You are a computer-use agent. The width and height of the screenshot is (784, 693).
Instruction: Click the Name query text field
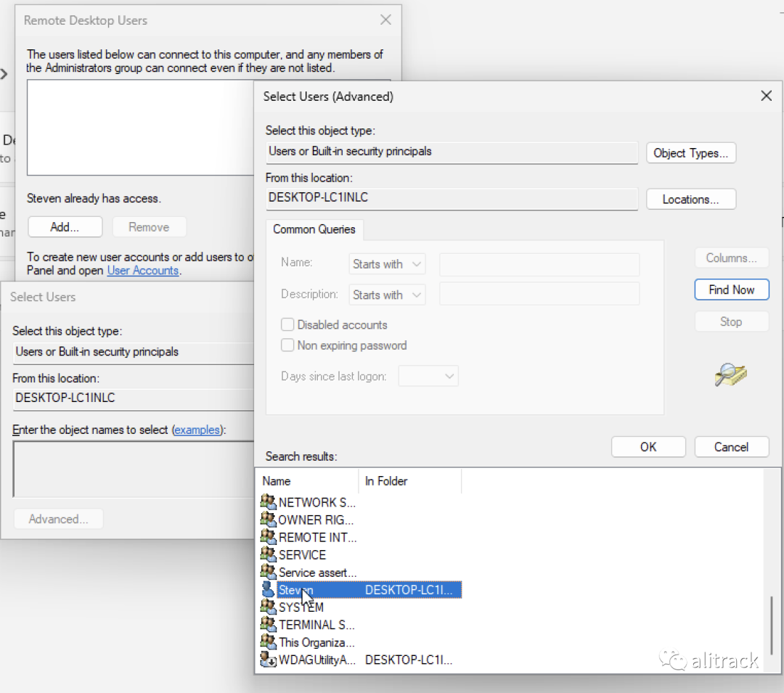[539, 264]
